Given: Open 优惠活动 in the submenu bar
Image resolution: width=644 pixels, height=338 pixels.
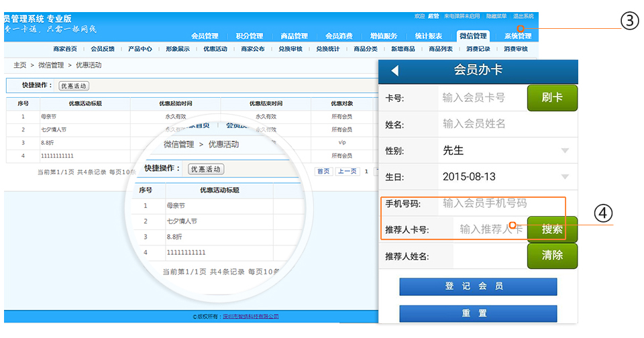Looking at the screenshot, I should point(215,49).
